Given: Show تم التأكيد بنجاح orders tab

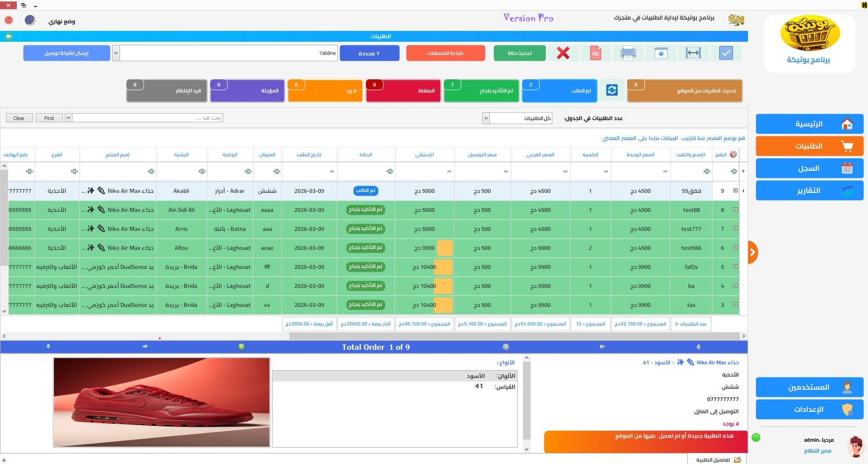Looking at the screenshot, I should coord(481,91).
